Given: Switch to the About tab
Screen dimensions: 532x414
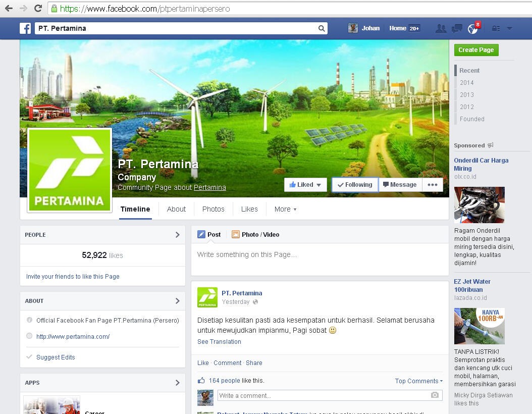Looking at the screenshot, I should (176, 209).
